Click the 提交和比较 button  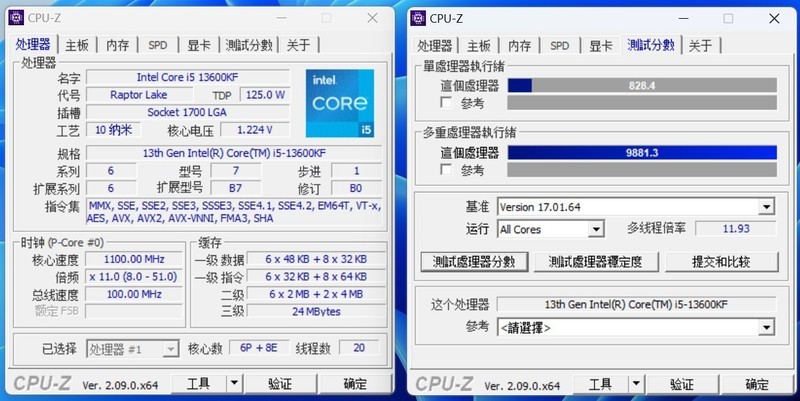click(721, 262)
